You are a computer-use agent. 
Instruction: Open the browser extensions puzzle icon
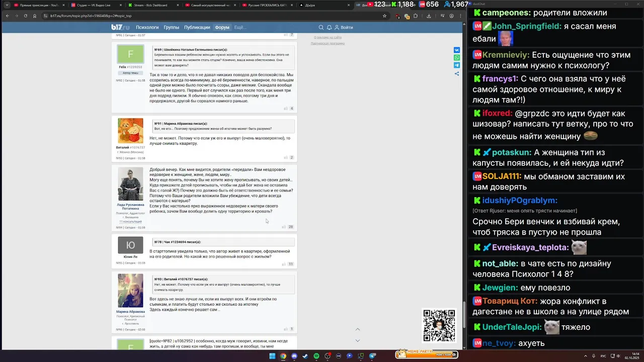click(415, 16)
